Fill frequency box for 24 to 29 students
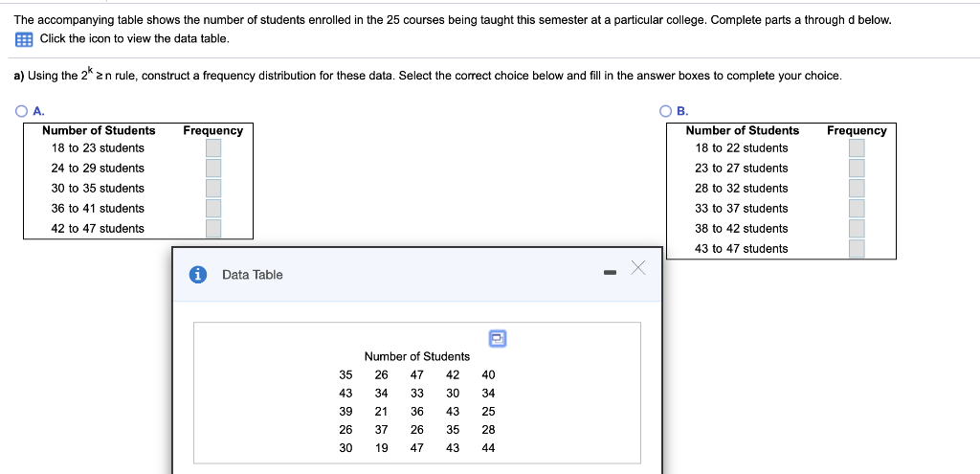This screenshot has width=980, height=474. (x=213, y=169)
